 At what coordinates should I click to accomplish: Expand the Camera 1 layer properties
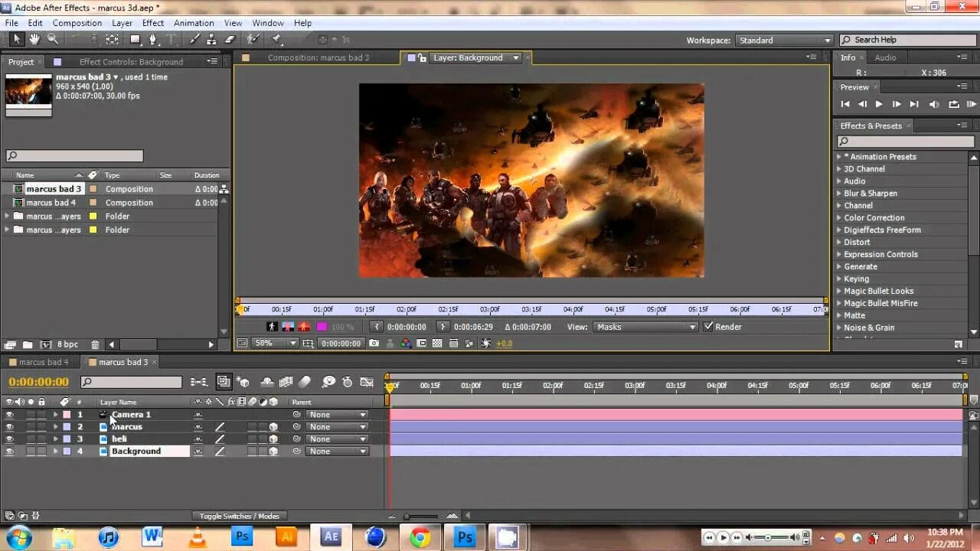(x=55, y=415)
